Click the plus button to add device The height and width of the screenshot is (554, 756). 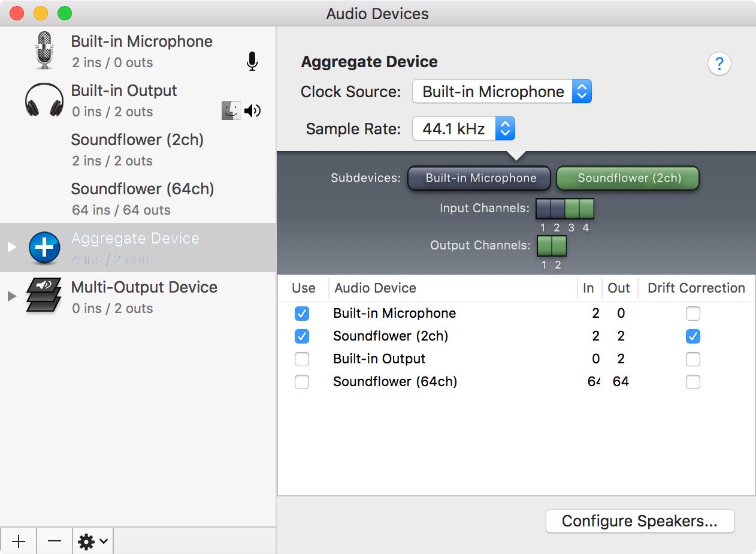[x=19, y=541]
